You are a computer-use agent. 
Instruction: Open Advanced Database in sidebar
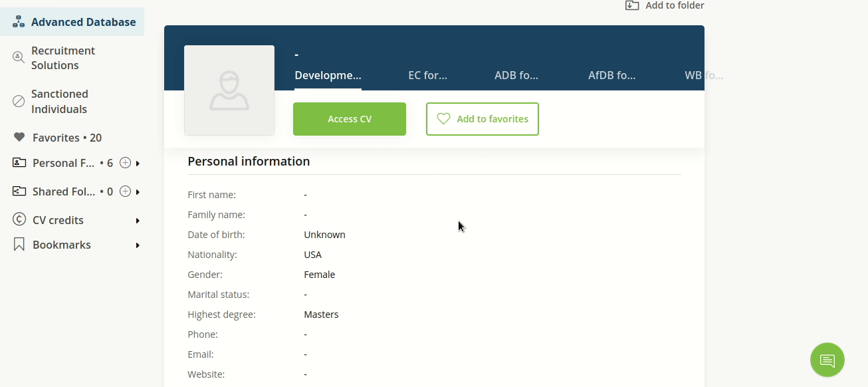tap(72, 22)
